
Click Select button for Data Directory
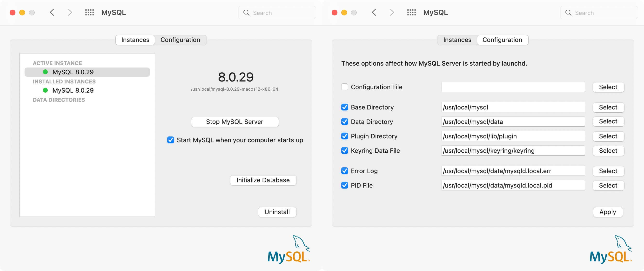pyautogui.click(x=608, y=122)
